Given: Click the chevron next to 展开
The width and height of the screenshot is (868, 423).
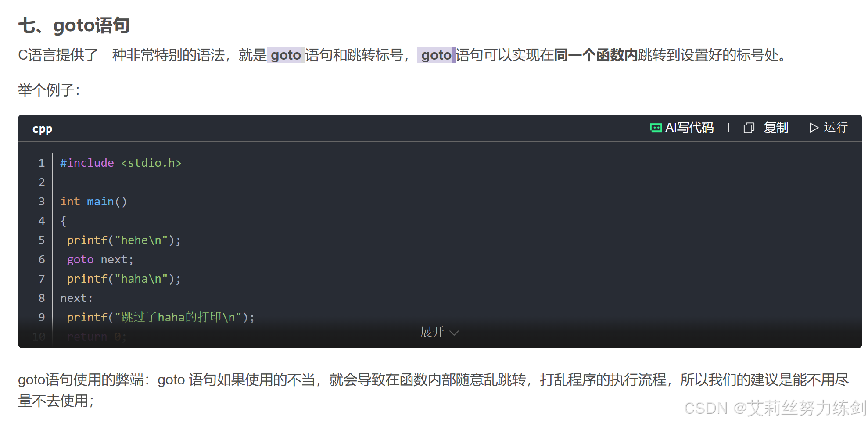Looking at the screenshot, I should 454,333.
